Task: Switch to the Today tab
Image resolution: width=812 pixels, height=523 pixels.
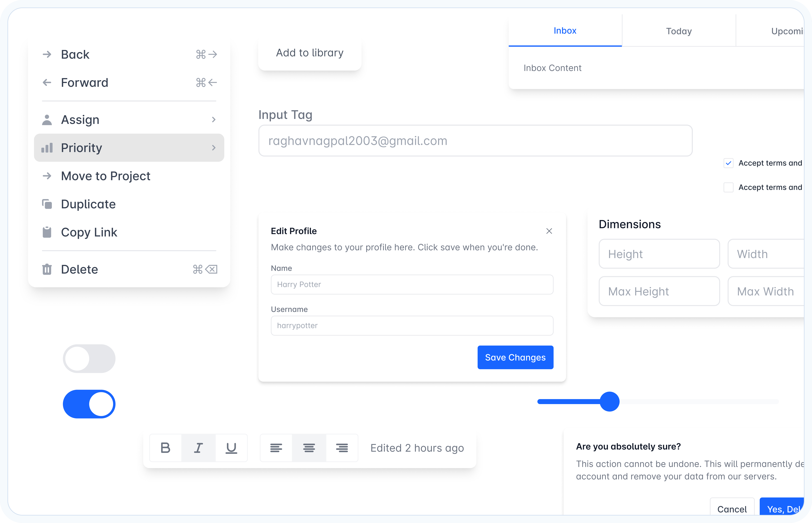Action: click(x=679, y=31)
